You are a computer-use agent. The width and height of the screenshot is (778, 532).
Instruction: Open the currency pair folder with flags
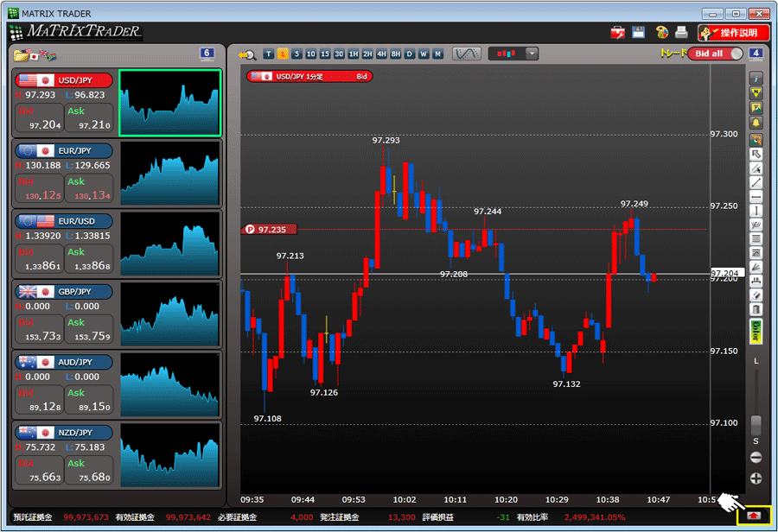[35, 54]
